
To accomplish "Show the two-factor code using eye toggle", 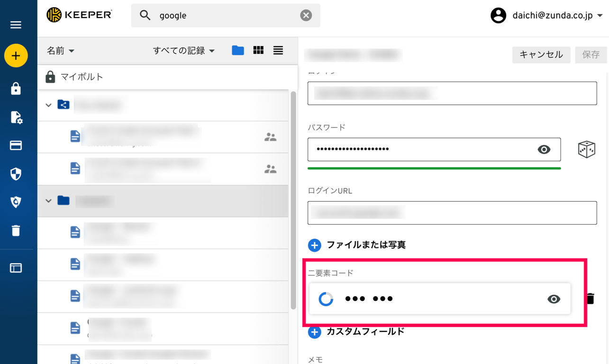I will (x=554, y=299).
